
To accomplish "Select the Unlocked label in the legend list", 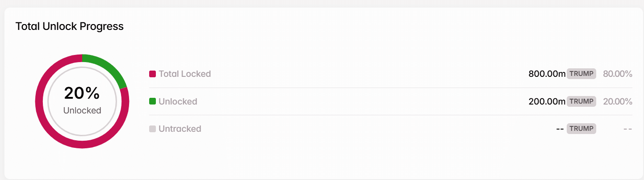I will [178, 101].
